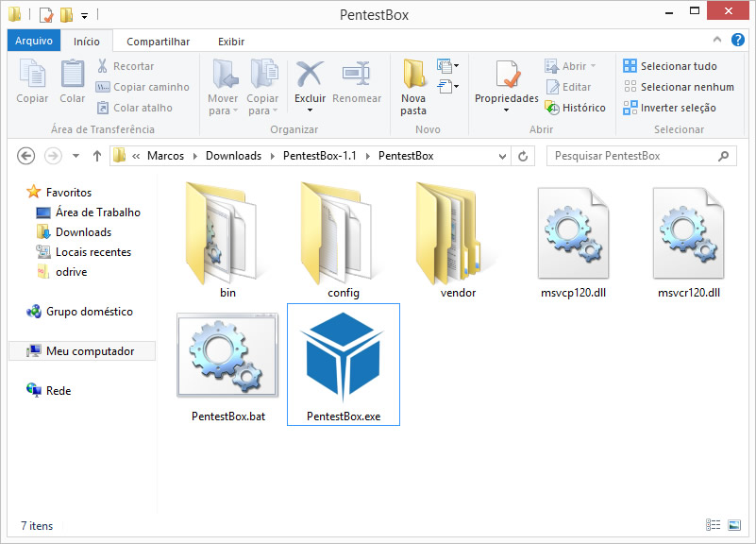Image resolution: width=756 pixels, height=544 pixels.
Task: Collapse the ribbon with the chevron
Action: click(x=717, y=40)
